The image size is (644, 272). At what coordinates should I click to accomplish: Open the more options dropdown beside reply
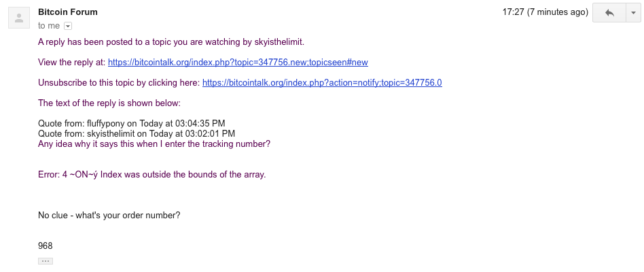click(633, 13)
